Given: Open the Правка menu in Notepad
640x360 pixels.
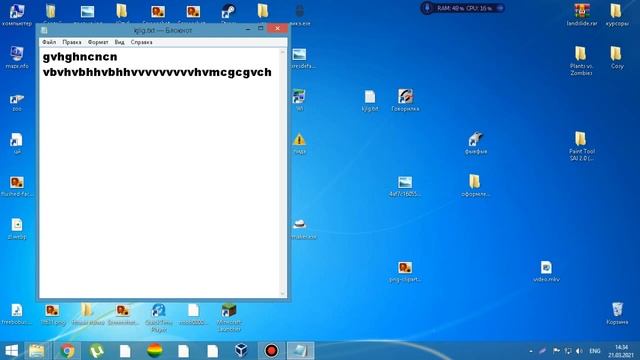Looking at the screenshot, I should coord(72,42).
